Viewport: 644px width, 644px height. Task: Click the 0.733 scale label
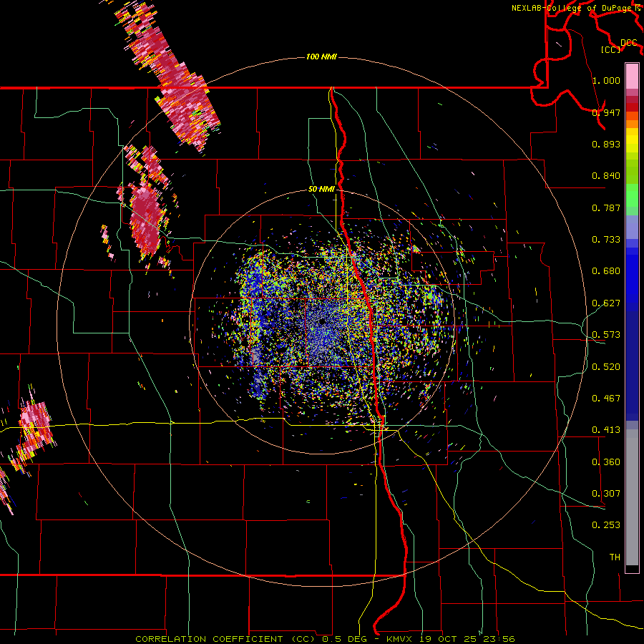click(x=606, y=240)
